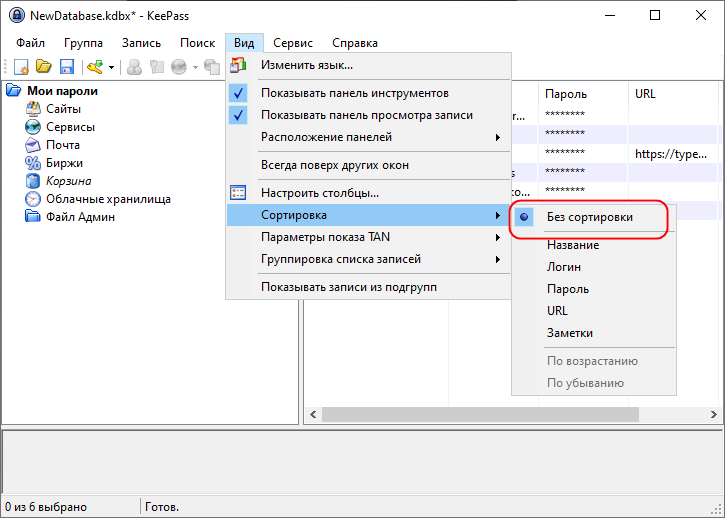This screenshot has height=518, width=725.
Task: Toggle Показывать панель просмотра записи
Action: (x=369, y=115)
